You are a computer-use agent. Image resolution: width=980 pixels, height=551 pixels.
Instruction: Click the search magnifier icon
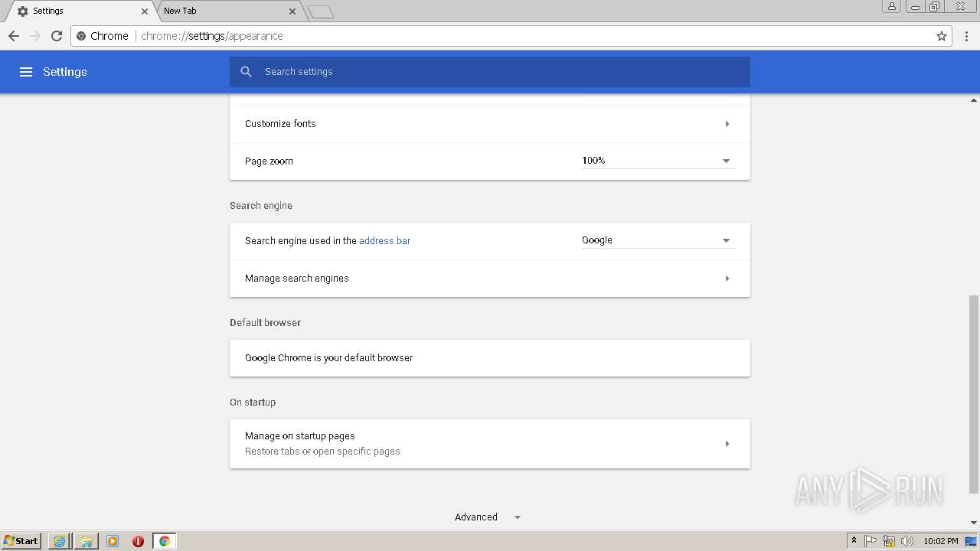click(x=246, y=72)
